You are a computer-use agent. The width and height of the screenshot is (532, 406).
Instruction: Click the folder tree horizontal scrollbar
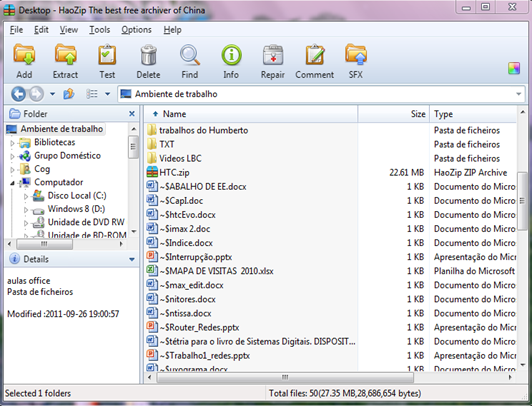click(x=44, y=244)
